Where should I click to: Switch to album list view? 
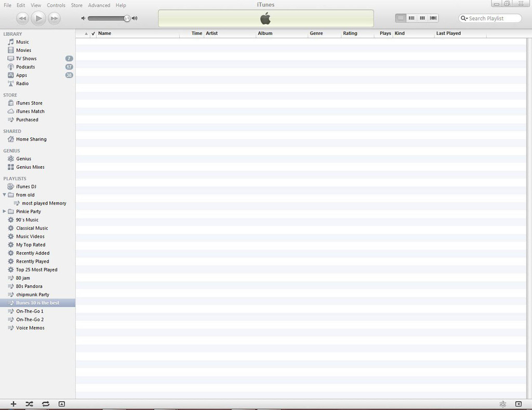click(411, 18)
